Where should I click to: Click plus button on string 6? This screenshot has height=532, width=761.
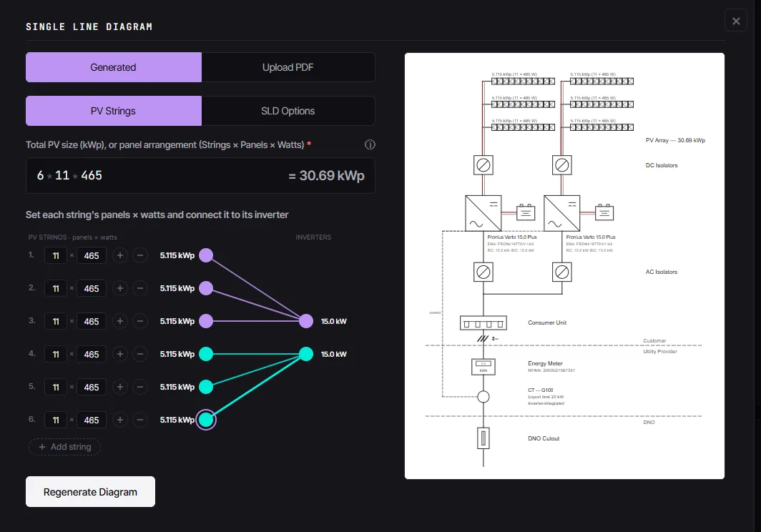tap(120, 420)
